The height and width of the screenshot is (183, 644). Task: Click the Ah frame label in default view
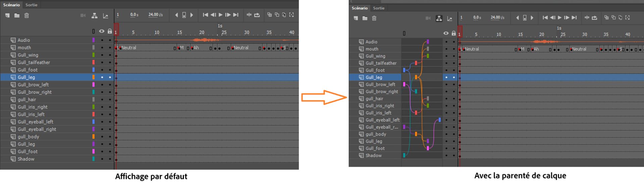click(196, 48)
